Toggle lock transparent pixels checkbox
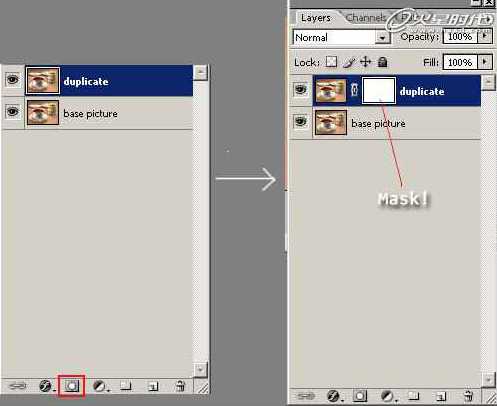The width and height of the screenshot is (497, 406). coord(331,62)
